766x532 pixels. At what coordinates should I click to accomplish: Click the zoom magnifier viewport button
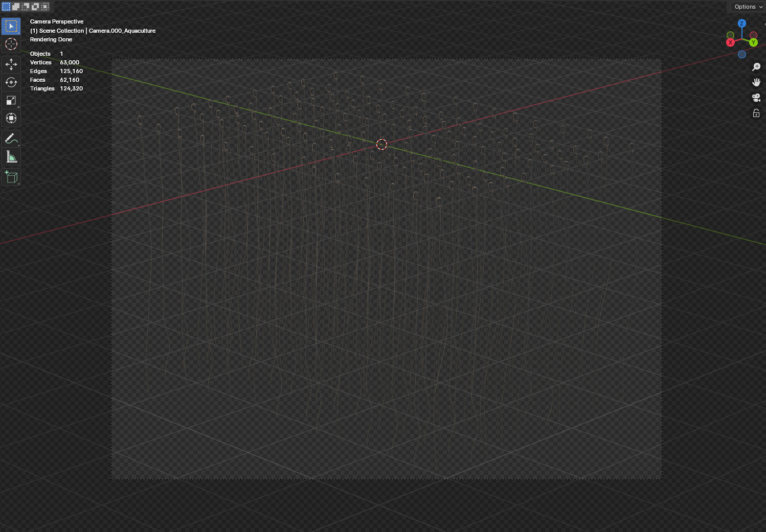point(756,67)
